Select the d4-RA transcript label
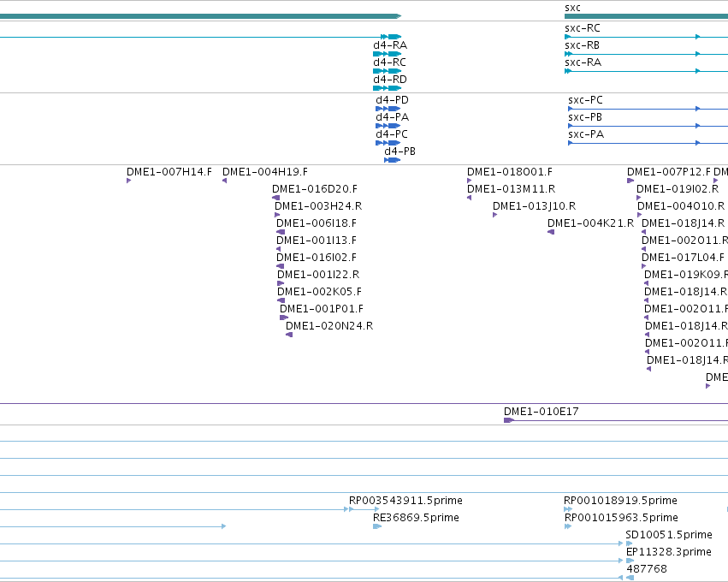The width and height of the screenshot is (728, 582). (390, 45)
